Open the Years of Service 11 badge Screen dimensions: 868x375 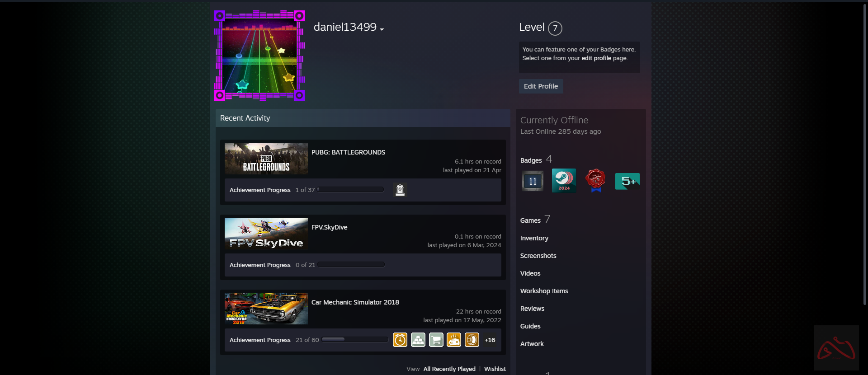(533, 181)
